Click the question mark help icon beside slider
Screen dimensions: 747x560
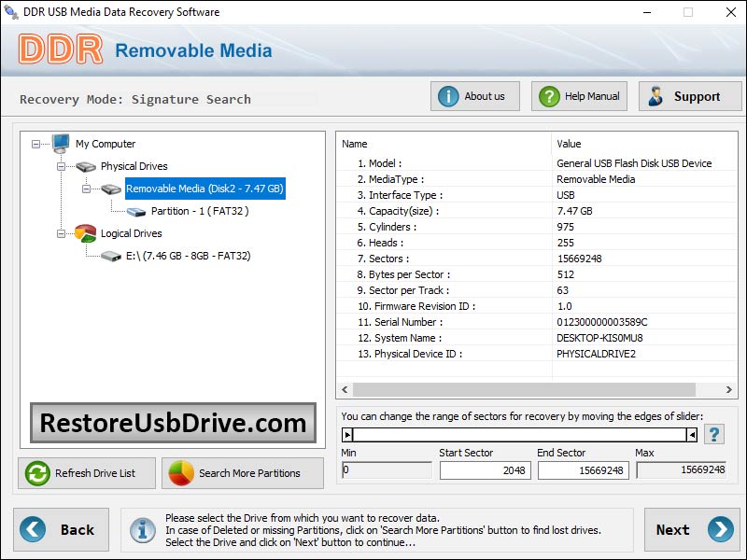714,433
